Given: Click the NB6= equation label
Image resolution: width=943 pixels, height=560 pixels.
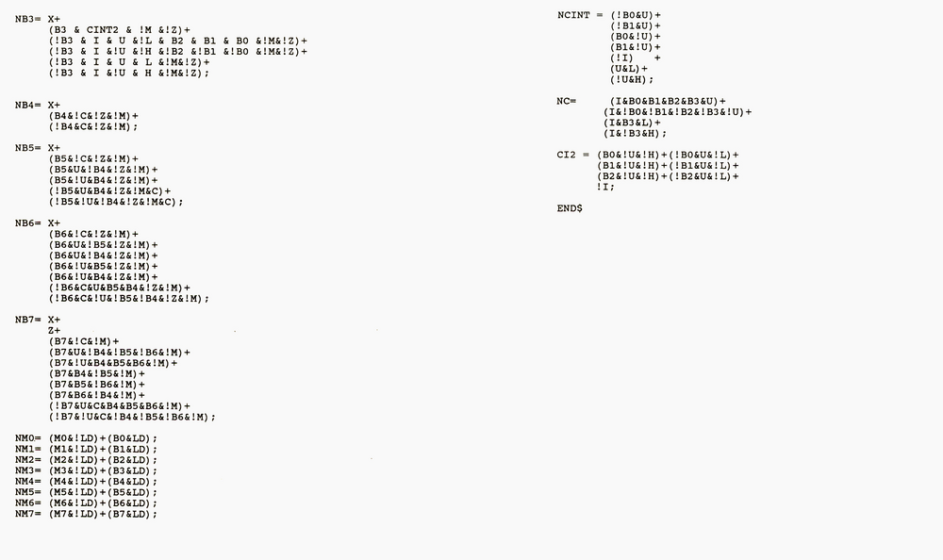Looking at the screenshot, I should [27, 223].
